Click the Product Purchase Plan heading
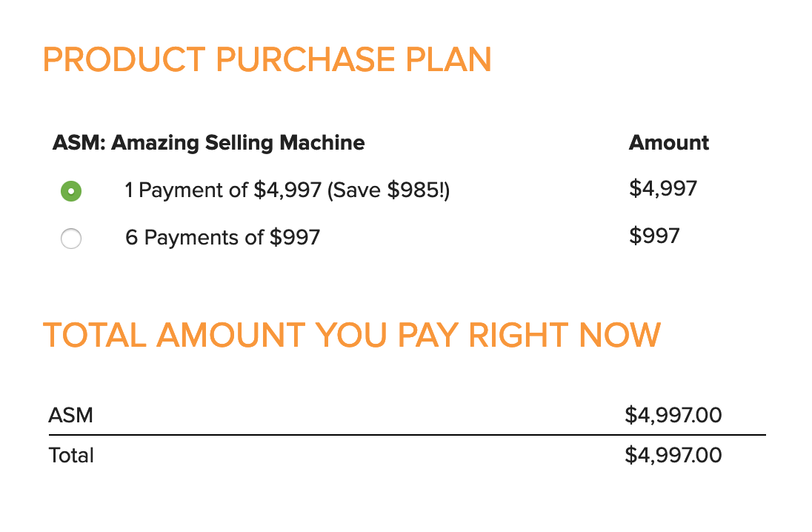Screen dimensions: 812x532 pos(267,59)
